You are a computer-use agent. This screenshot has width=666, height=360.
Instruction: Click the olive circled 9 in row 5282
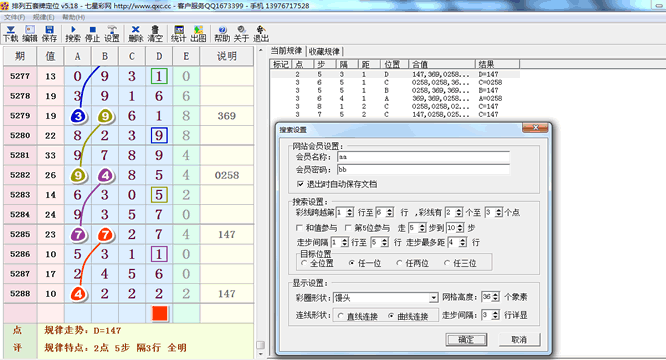(78, 175)
